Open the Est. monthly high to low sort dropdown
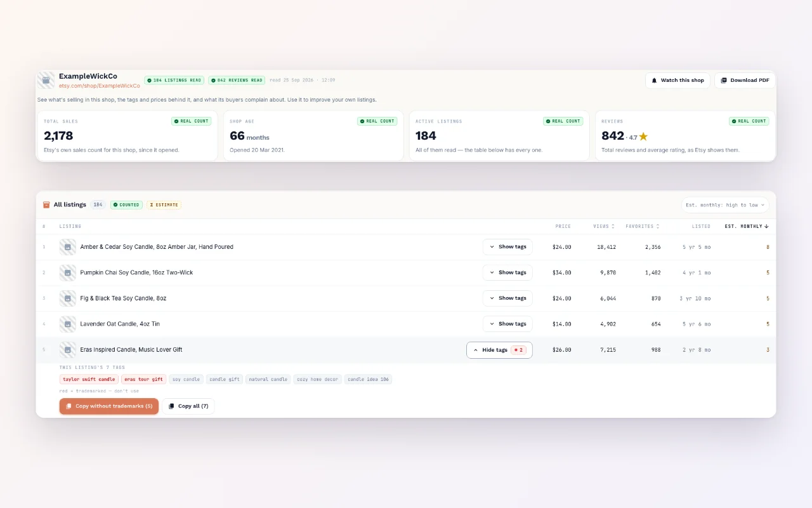812x508 pixels. [725, 205]
